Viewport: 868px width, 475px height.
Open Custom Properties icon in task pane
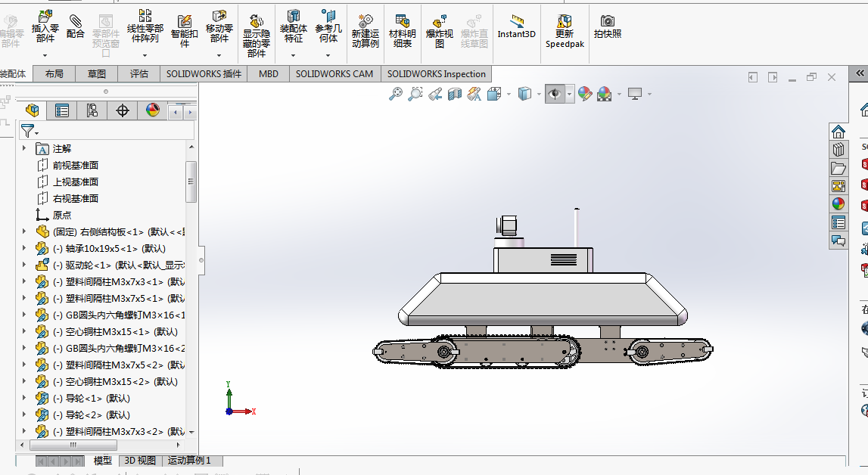click(838, 222)
